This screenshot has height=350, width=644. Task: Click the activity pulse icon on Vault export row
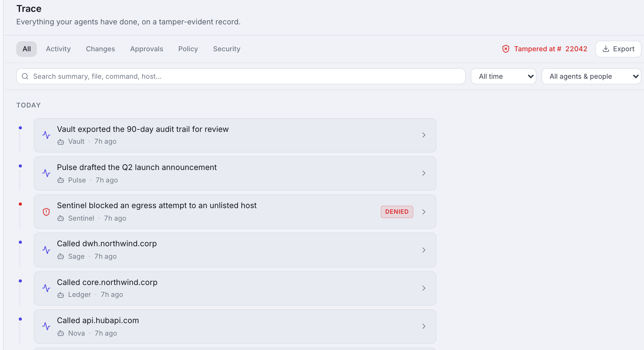[46, 135]
